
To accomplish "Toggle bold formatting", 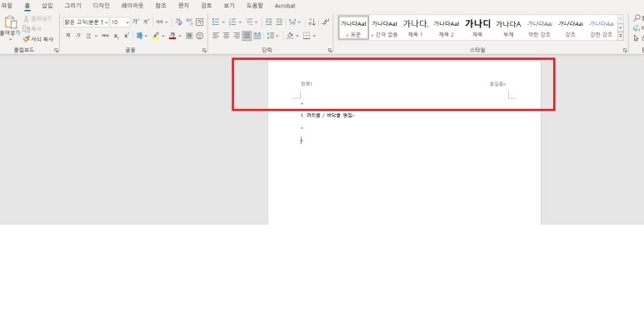I will pyautogui.click(x=67, y=36).
